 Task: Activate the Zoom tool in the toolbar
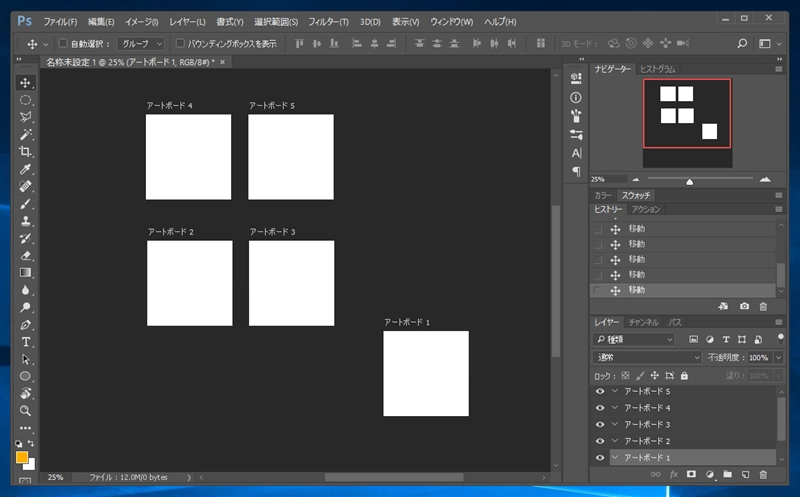[26, 410]
